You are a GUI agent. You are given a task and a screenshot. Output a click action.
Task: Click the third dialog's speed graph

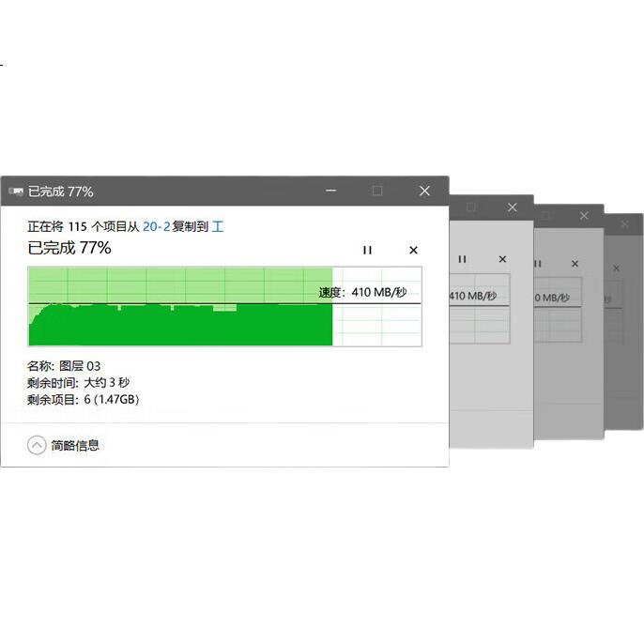[558, 309]
